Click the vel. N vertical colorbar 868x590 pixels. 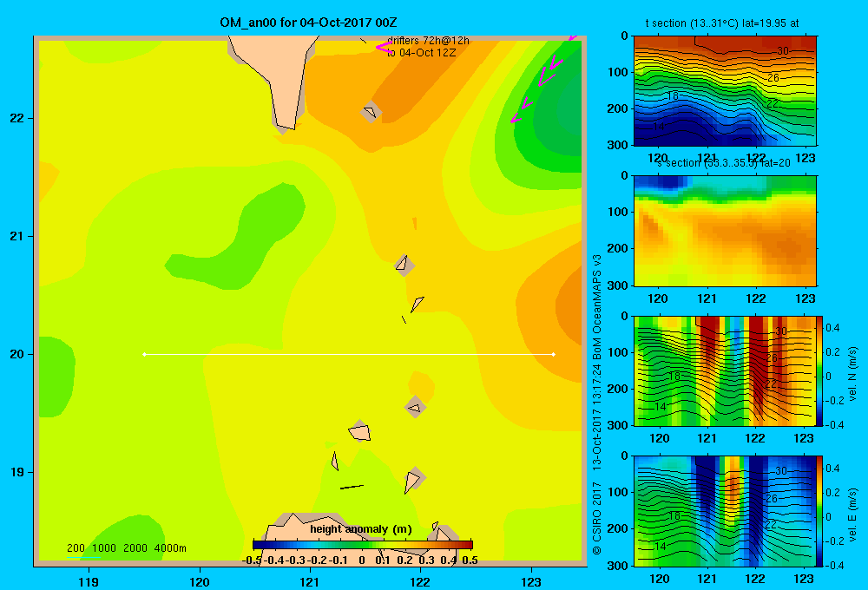tap(820, 370)
